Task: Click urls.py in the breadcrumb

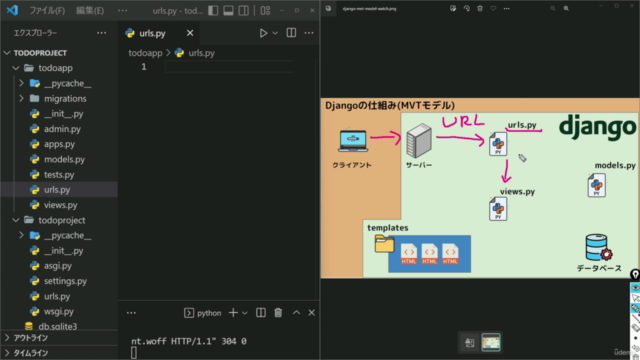Action: tap(201, 53)
